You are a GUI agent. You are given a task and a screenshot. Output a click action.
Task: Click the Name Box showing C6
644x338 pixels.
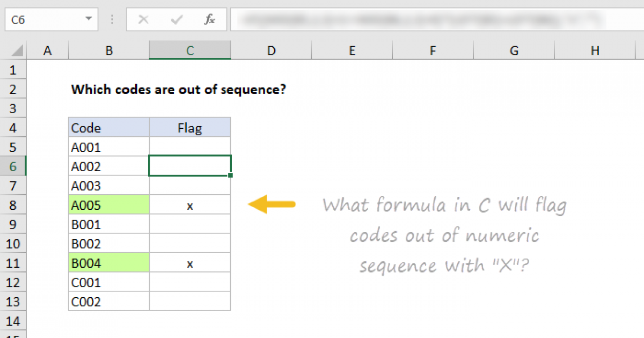tap(43, 19)
